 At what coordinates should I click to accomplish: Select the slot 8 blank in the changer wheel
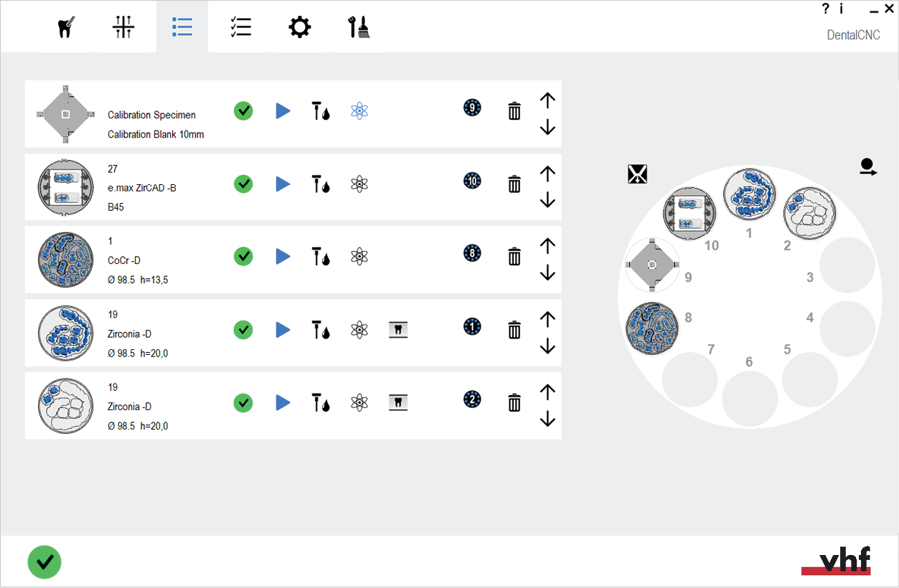(652, 329)
